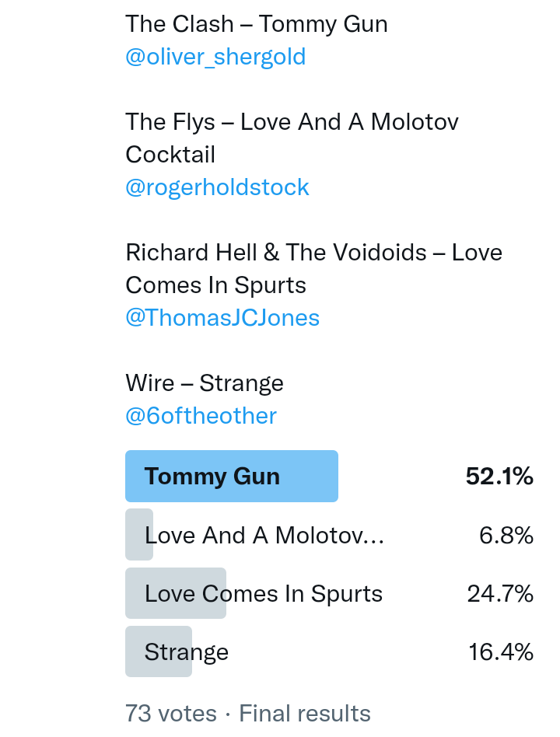Viewport: 560px width, 737px height.
Task: Click the 'Final results' status text
Action: [x=305, y=713]
